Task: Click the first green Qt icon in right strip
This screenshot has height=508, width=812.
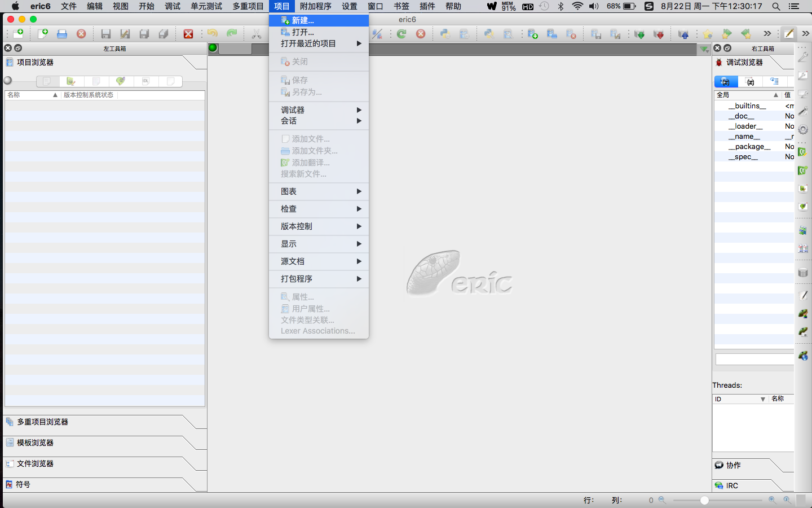Action: click(803, 152)
